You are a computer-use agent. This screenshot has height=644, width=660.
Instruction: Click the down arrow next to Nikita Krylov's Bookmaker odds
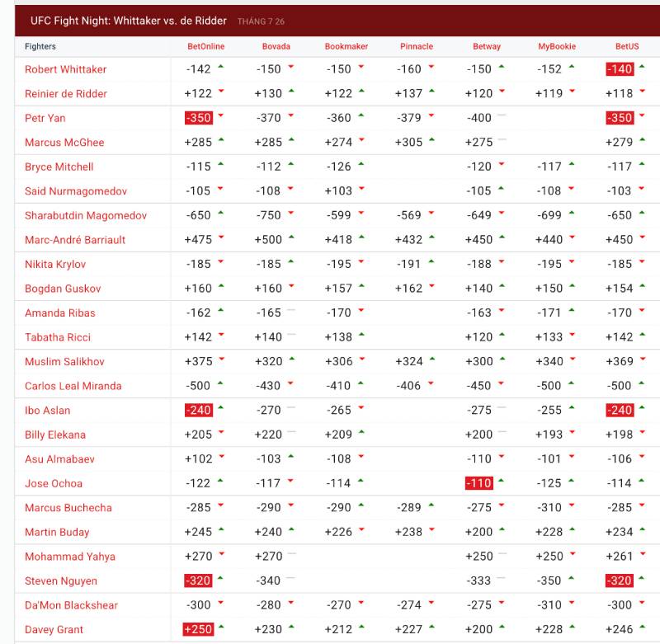(361, 264)
